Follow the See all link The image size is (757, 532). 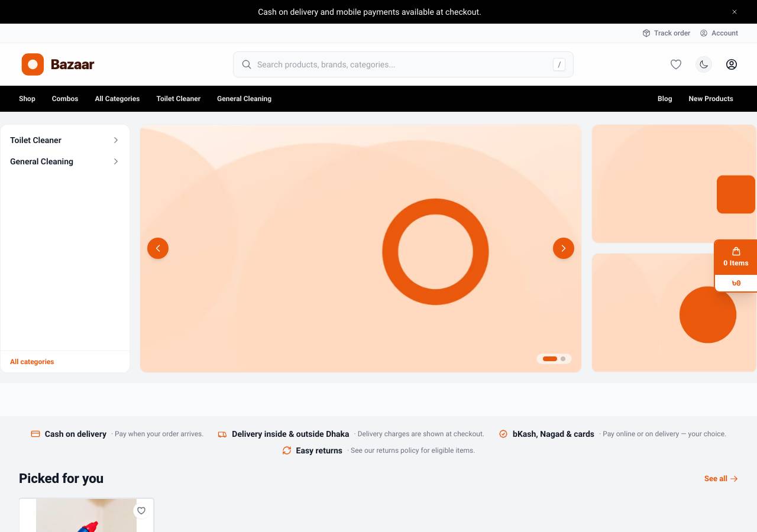click(721, 479)
